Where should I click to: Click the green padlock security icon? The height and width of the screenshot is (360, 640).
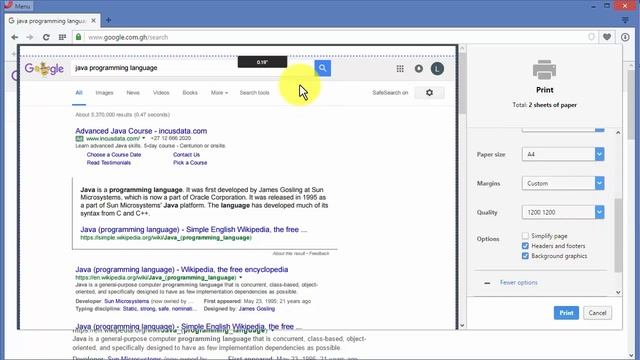pyautogui.click(x=78, y=37)
